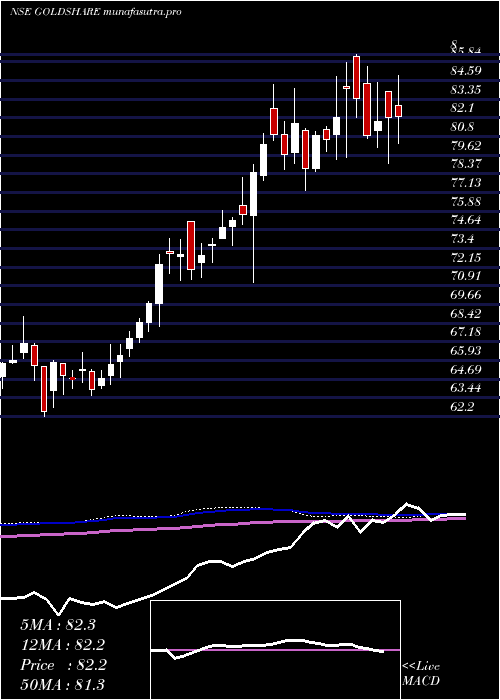Screen dimensions: 500x700
Task: Click the 70.91 price axis label
Action: point(466,276)
